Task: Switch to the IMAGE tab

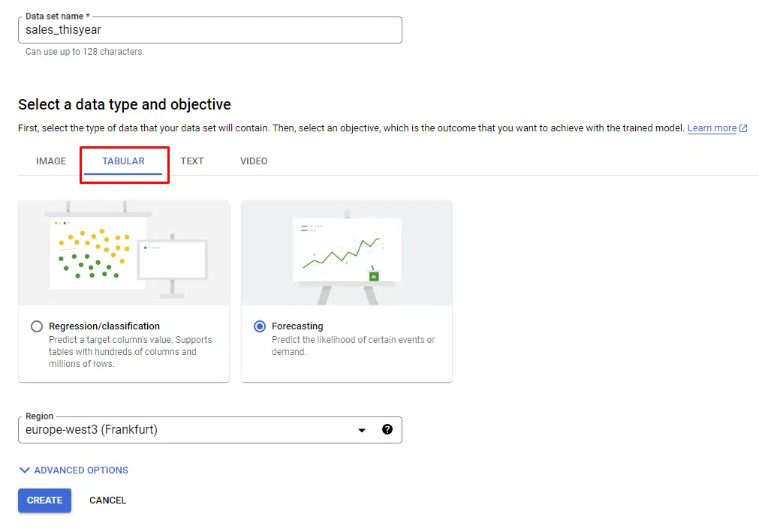Action: pos(50,161)
